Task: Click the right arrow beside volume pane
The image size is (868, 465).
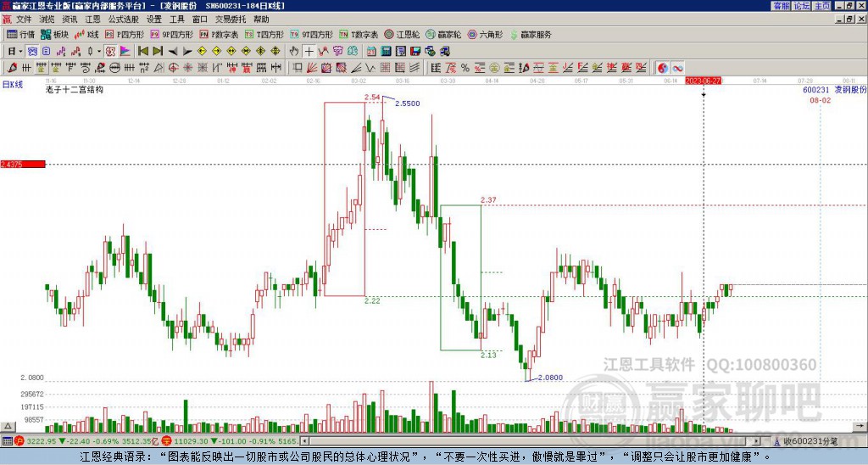Action: pos(860,426)
